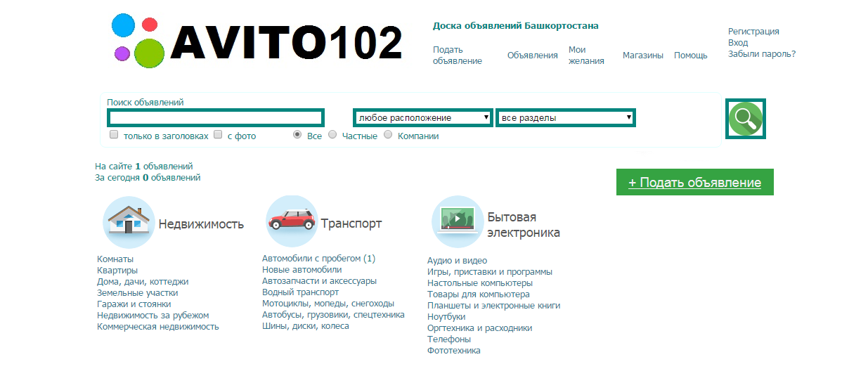Open Магазины in the top menu
Viewport: 868px width, 376px height.
(x=642, y=56)
